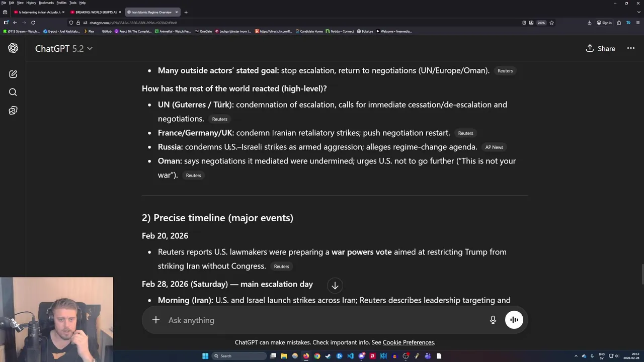Start voice mode with the waveform button
This screenshot has width=644, height=362.
coord(514,320)
